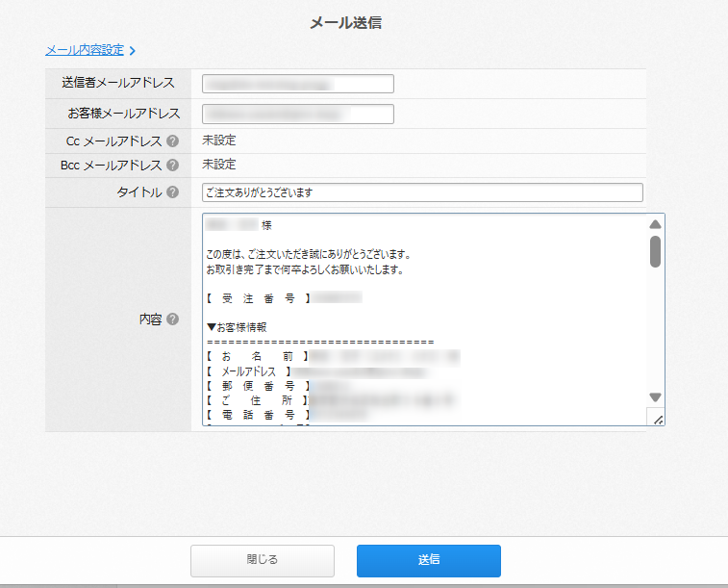Focus the お客様メールアドレス input field
The height and width of the screenshot is (588, 728).
tap(298, 114)
